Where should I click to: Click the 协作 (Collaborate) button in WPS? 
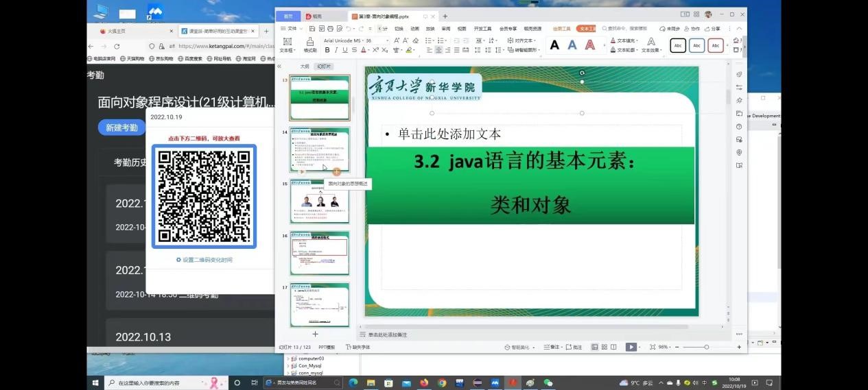point(693,29)
